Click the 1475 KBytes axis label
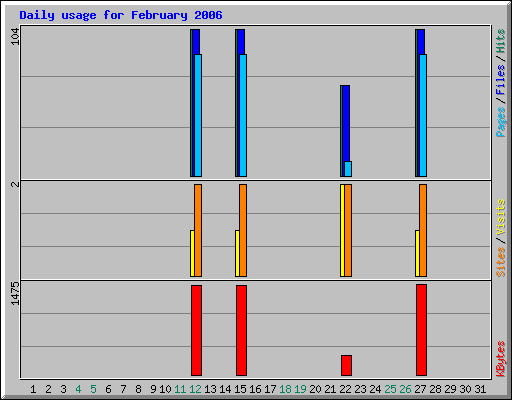This screenshot has height=400, width=512. [15, 294]
